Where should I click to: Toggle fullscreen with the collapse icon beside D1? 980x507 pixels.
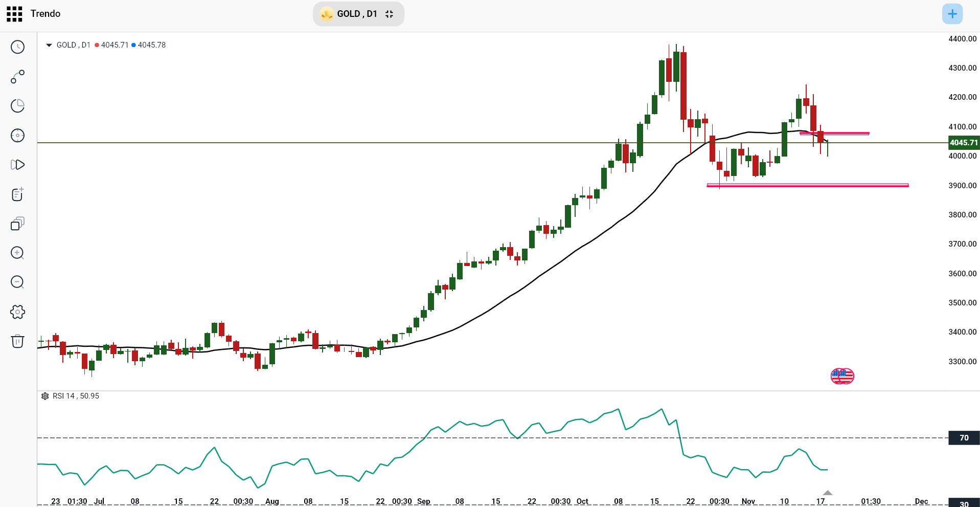coord(389,14)
